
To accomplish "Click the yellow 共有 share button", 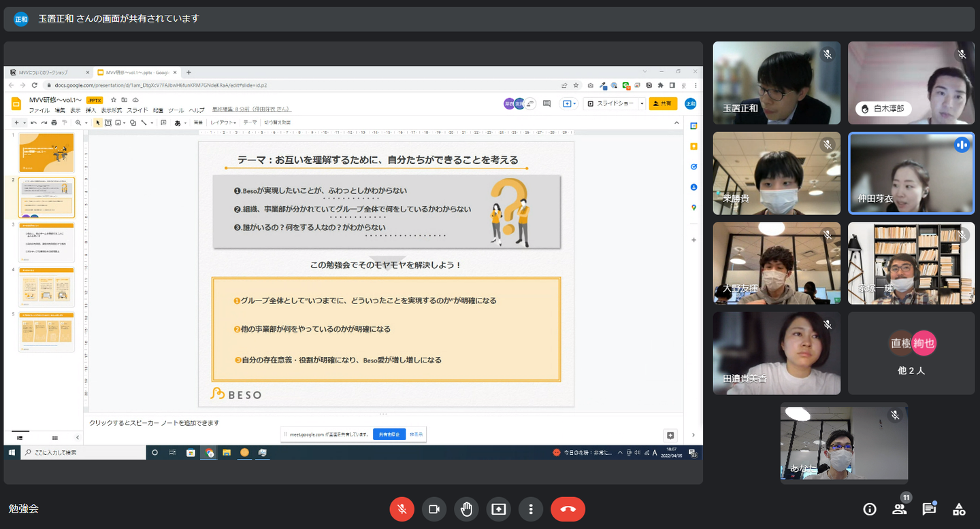I will [x=664, y=103].
